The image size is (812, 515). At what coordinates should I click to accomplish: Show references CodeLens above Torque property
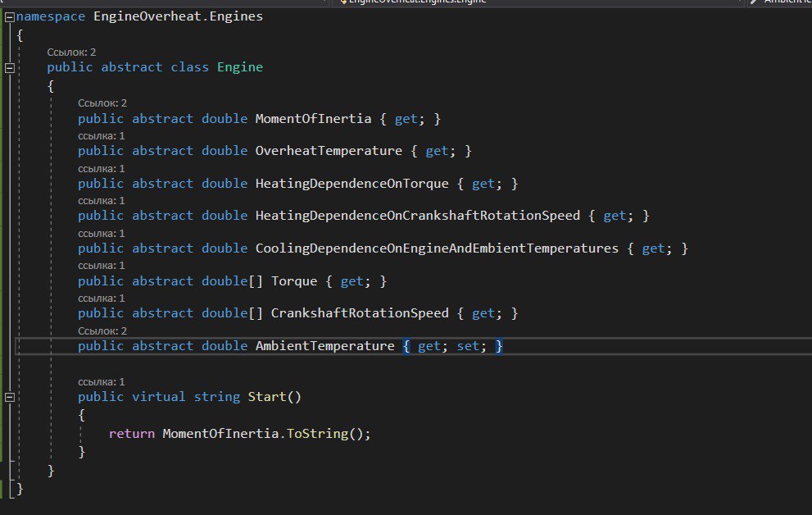(102, 266)
